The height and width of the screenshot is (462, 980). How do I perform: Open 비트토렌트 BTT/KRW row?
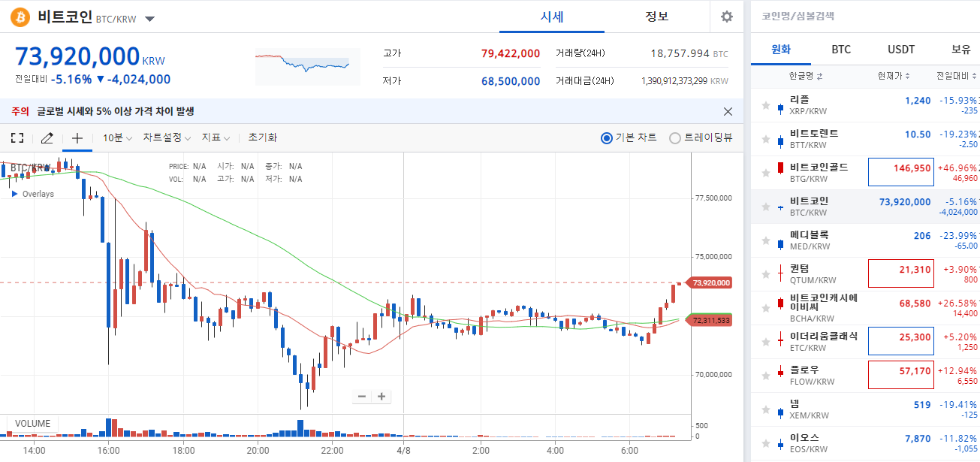click(865, 139)
